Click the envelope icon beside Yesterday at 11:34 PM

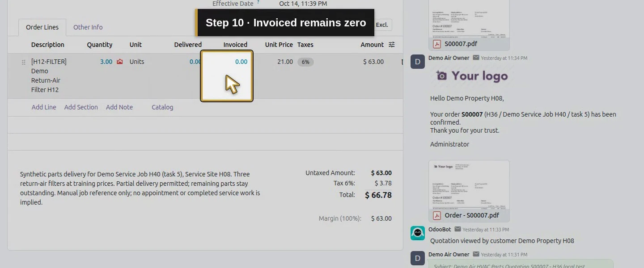[x=476, y=58]
